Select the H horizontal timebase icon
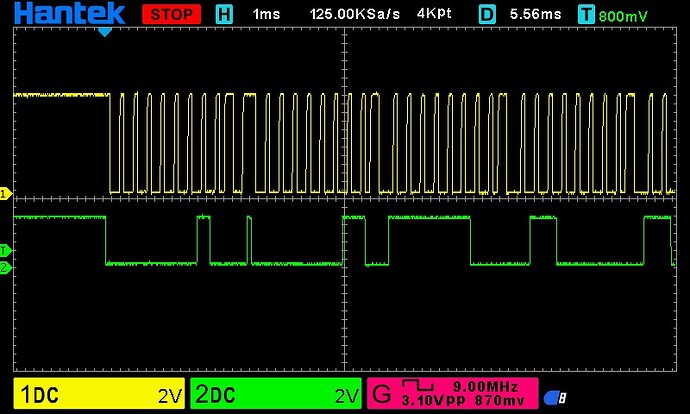The image size is (690, 414). click(x=224, y=15)
